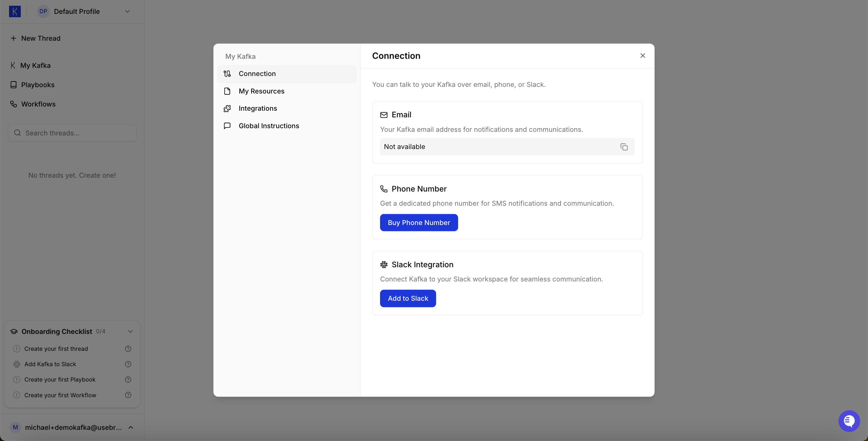This screenshot has height=441, width=868.
Task: Check off Create your first Playbook task
Action: pos(17,379)
